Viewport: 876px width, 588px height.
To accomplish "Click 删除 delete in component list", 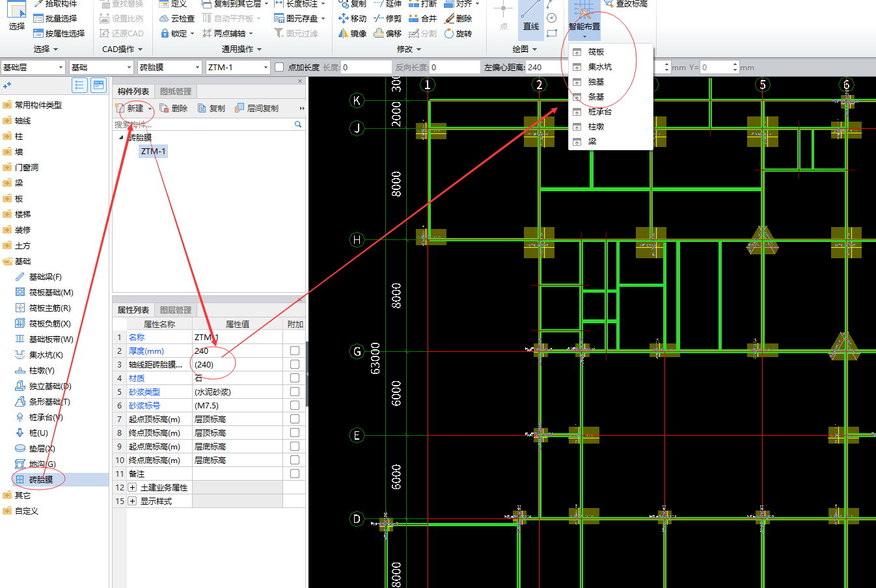I will tap(174, 108).
